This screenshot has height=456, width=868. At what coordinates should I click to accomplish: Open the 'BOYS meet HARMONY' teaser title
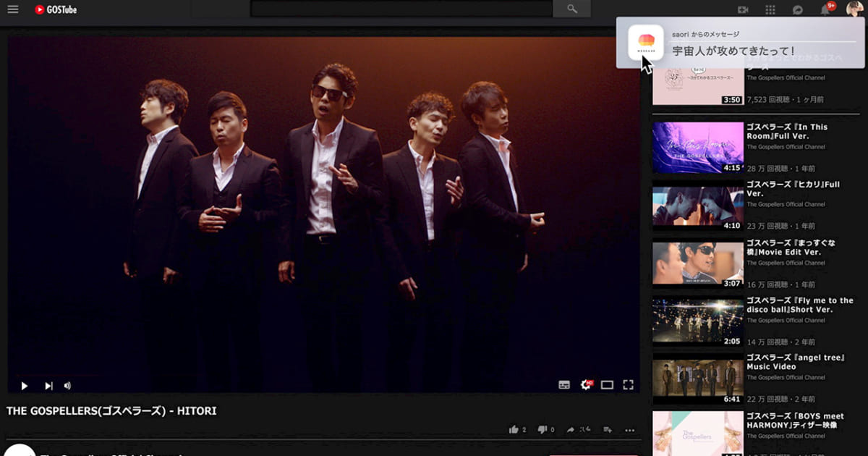tap(795, 420)
